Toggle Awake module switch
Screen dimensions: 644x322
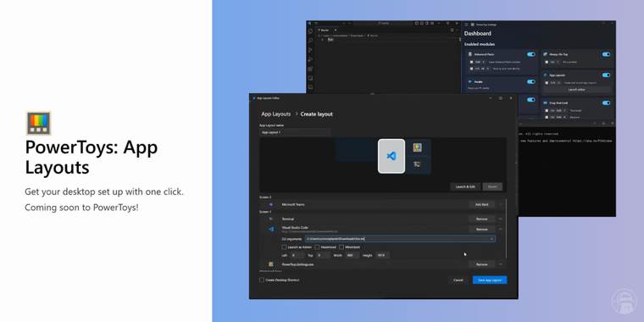coord(531,81)
